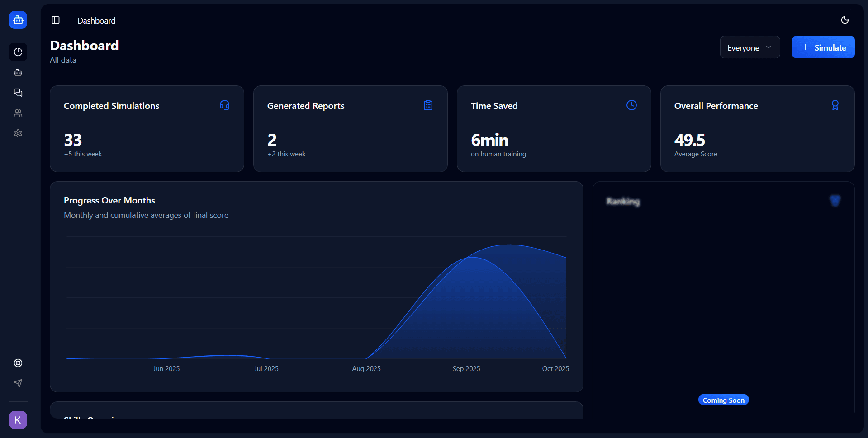Expand the chevron next to Everyone
Image resolution: width=868 pixels, height=438 pixels.
(768, 47)
